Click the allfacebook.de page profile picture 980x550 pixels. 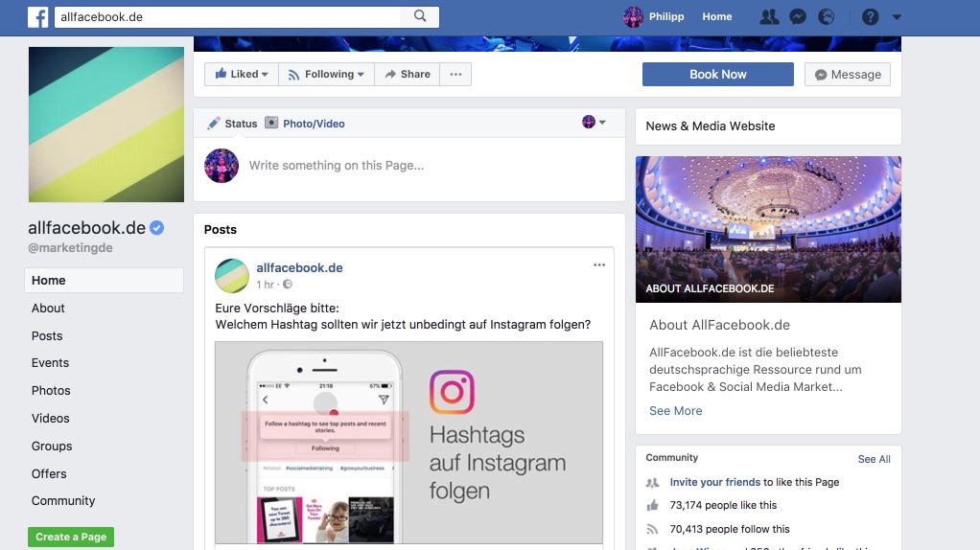[x=106, y=125]
